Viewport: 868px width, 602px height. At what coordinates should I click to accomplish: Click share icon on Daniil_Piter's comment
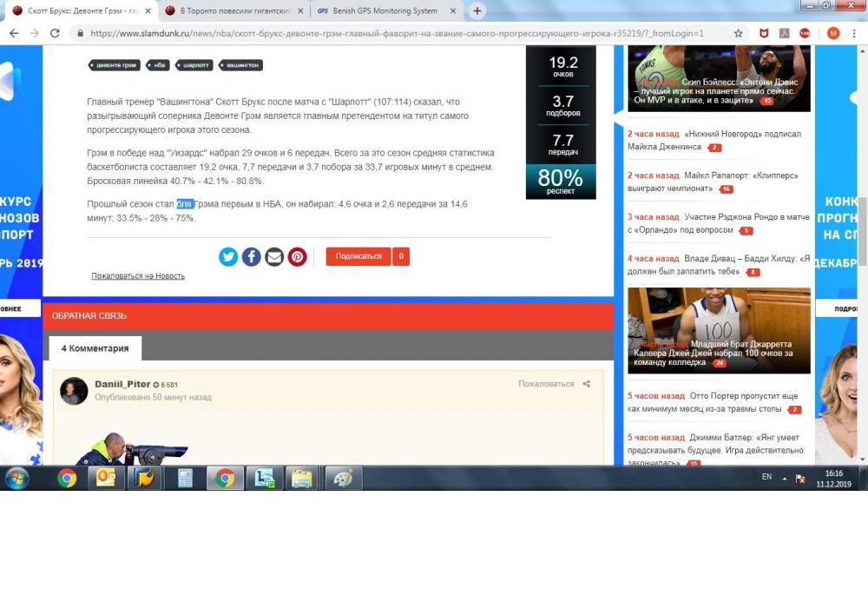587,384
